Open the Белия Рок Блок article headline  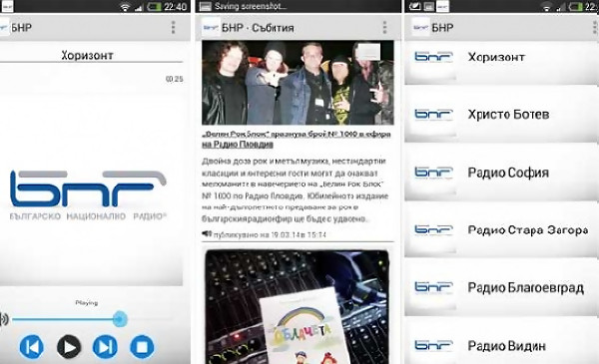(297, 139)
